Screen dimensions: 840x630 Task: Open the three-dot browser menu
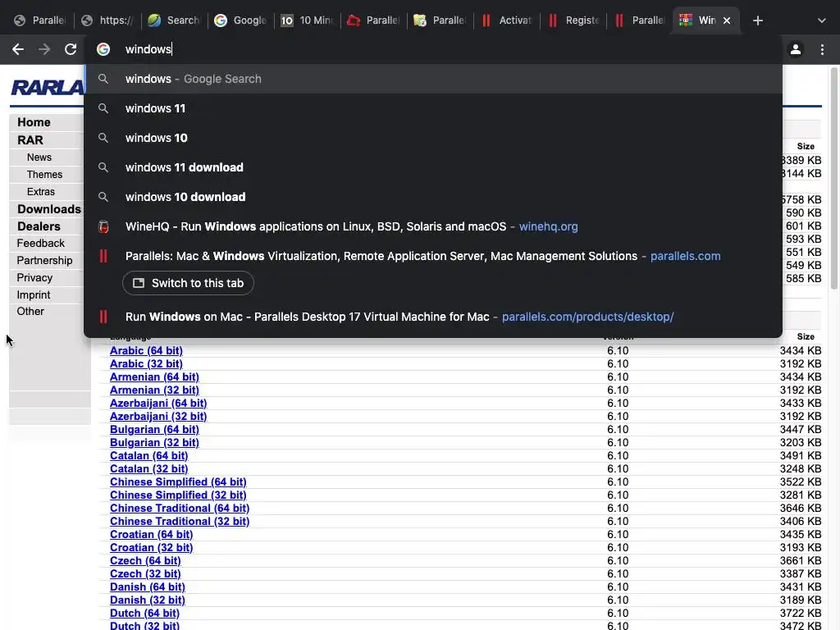pos(822,49)
